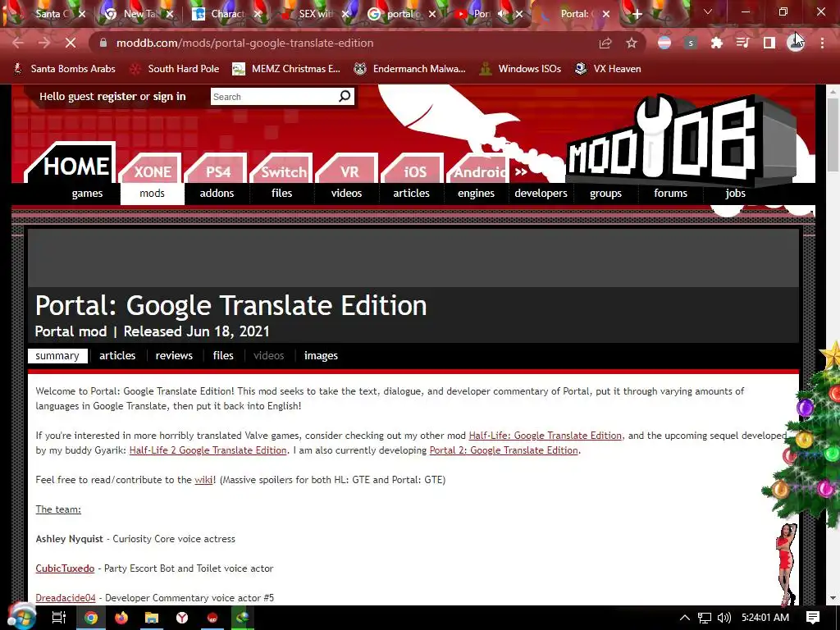Open the games menu item
The width and height of the screenshot is (840, 630).
coord(87,193)
